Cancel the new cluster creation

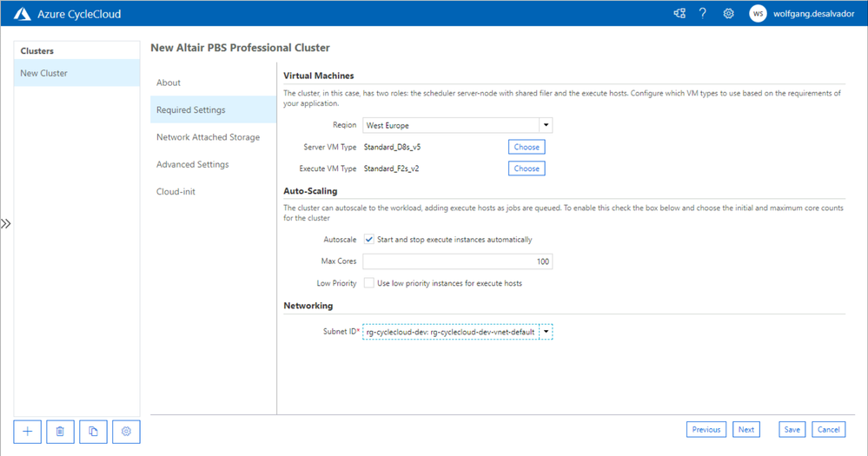[x=829, y=429]
